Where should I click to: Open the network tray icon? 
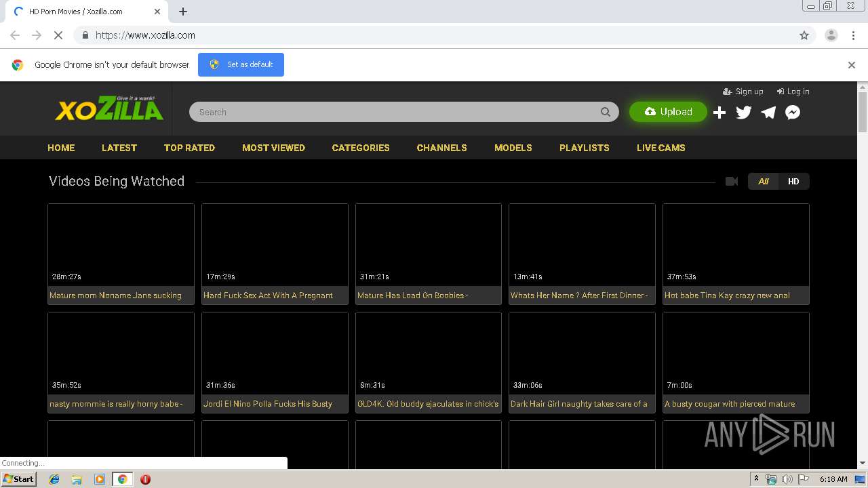pyautogui.click(x=771, y=479)
